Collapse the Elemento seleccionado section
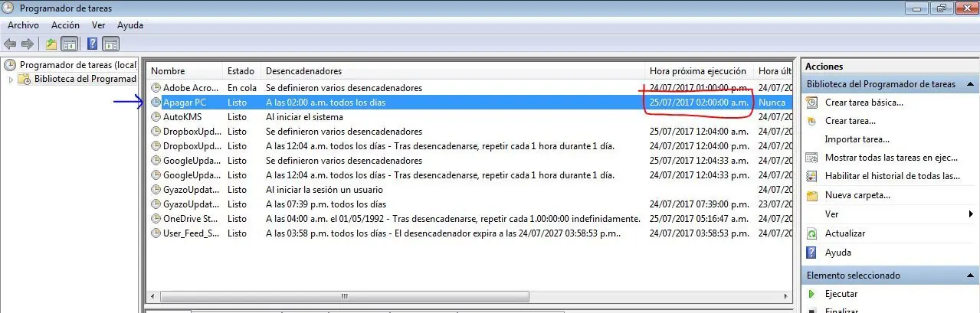 pos(971,276)
